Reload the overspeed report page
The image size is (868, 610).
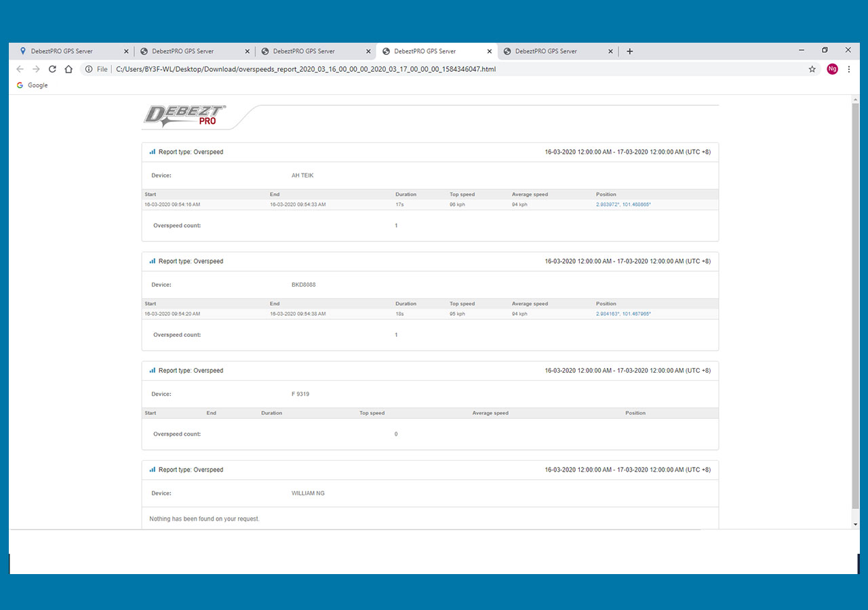[52, 69]
